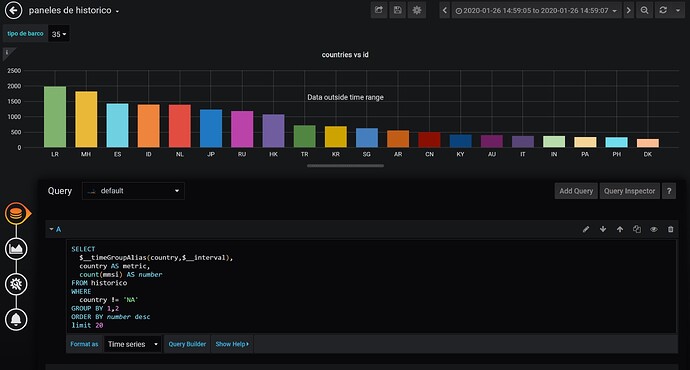Image resolution: width=690 pixels, height=370 pixels.
Task: Toggle query A visibility eye icon
Action: (654, 229)
